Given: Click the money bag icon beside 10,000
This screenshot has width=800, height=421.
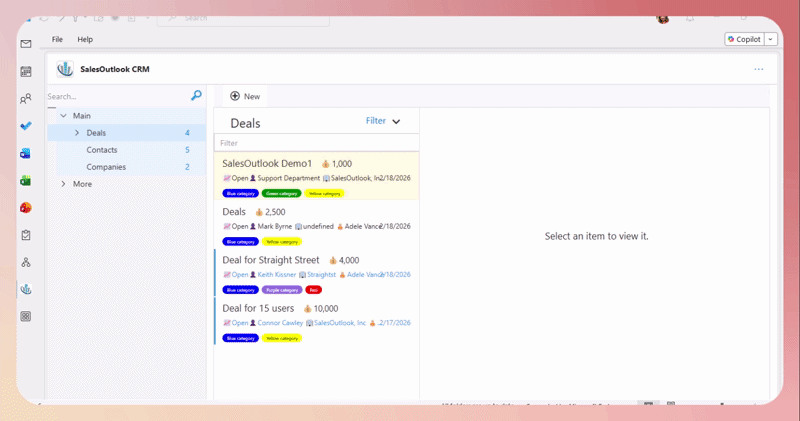Looking at the screenshot, I should (x=308, y=309).
